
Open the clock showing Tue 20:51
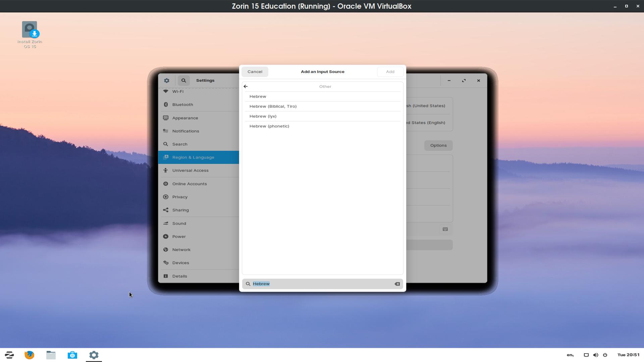[628, 355]
